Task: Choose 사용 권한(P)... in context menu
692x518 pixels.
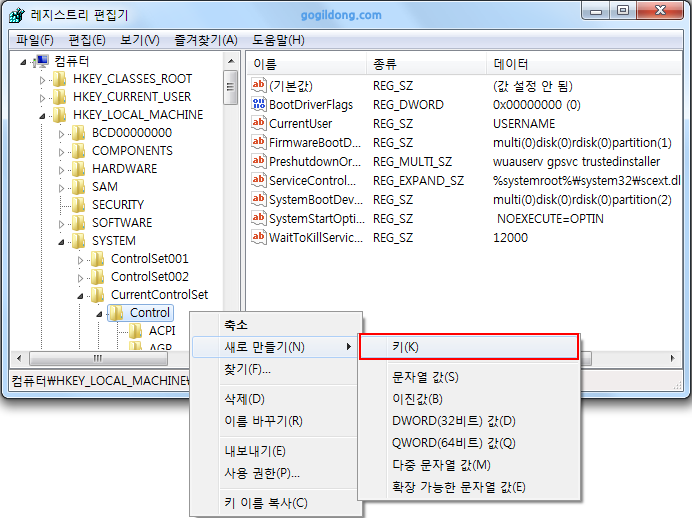Action: coord(275,473)
